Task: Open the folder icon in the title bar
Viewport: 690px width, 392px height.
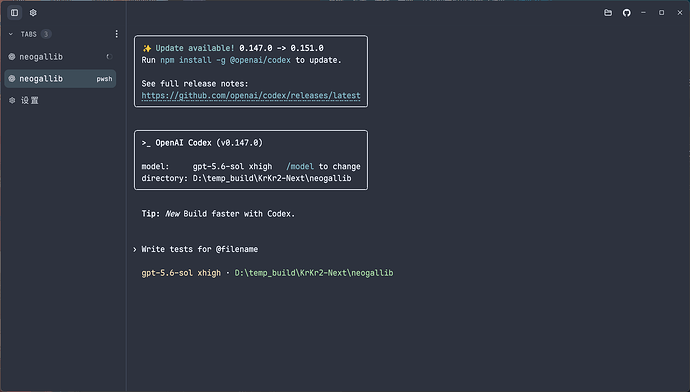Action: (608, 13)
